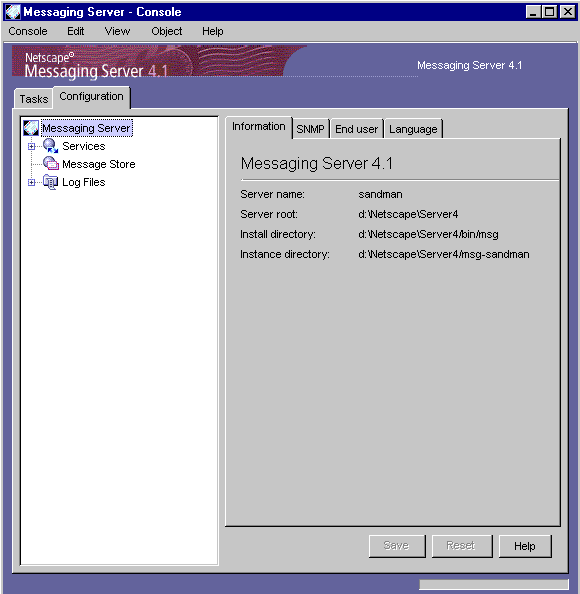
Task: Click the Log Files icon
Action: (50, 182)
